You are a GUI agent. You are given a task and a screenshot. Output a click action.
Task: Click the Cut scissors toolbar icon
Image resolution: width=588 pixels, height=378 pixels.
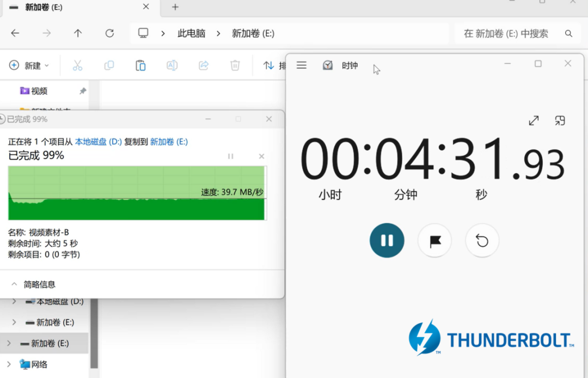(x=78, y=65)
